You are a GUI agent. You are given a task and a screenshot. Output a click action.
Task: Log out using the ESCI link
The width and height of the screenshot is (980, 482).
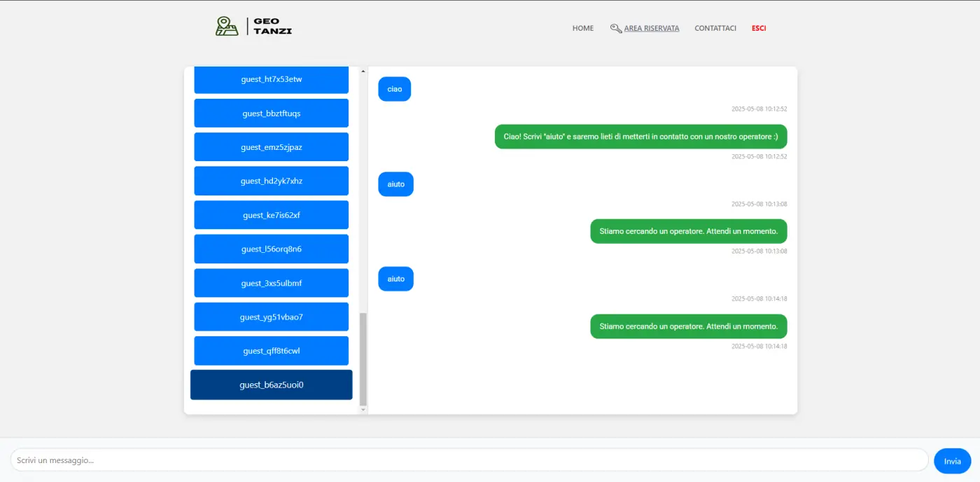coord(759,29)
